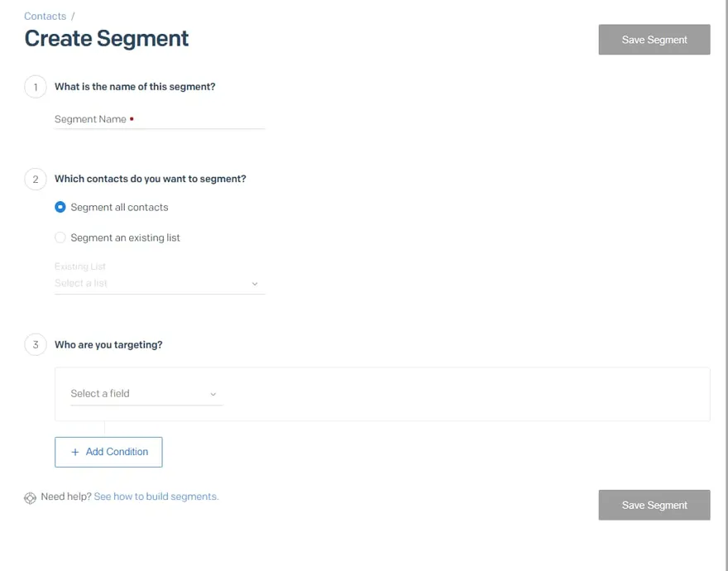Click inside the Segment Name field
The width and height of the screenshot is (728, 571).
(x=157, y=119)
